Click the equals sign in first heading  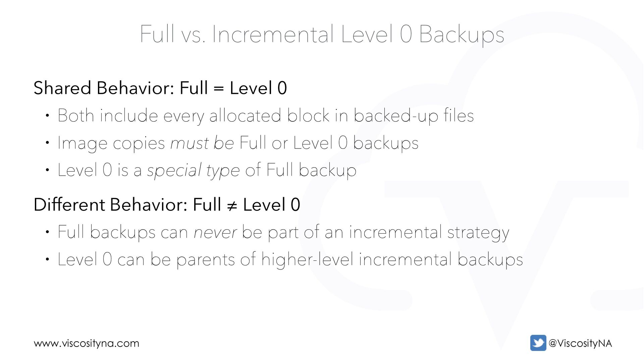219,89
